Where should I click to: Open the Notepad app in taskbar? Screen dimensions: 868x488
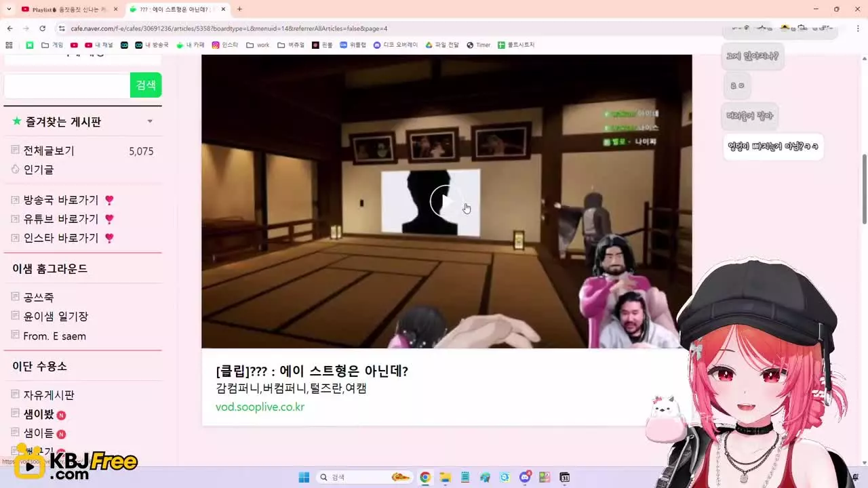pos(465,477)
